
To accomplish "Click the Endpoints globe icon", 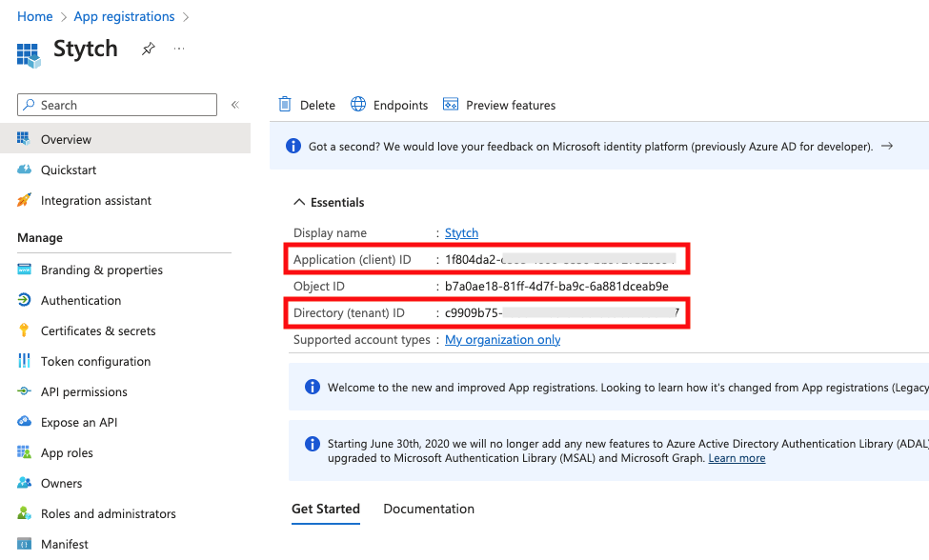I will coord(358,104).
